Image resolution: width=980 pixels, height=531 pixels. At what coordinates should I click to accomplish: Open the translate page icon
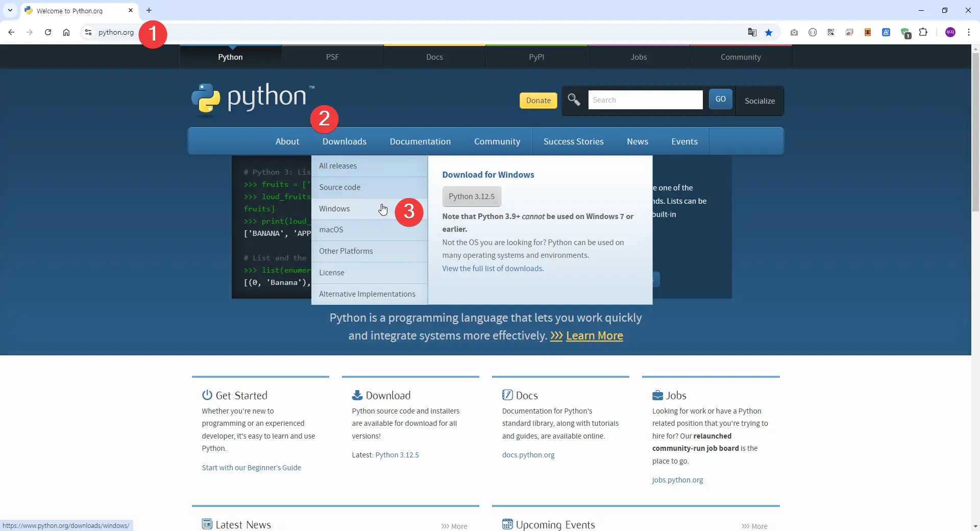click(752, 32)
